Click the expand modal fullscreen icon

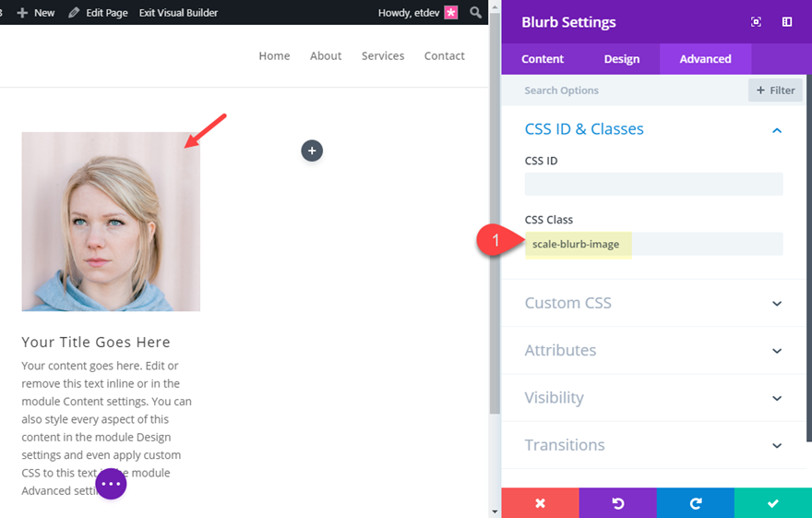click(757, 22)
